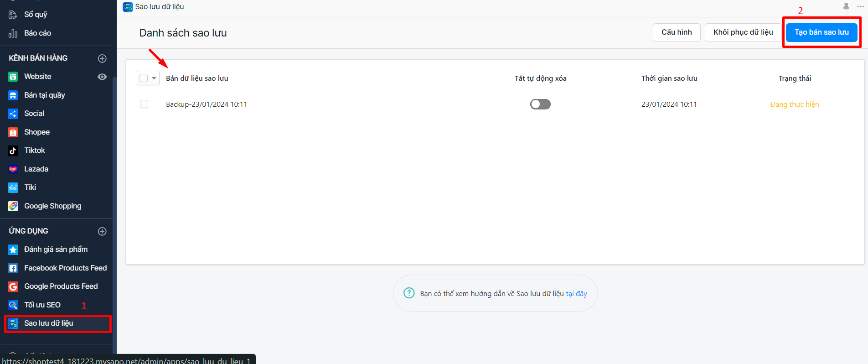Viewport: 868px width, 364px height.
Task: Click the help question mark icon
Action: click(x=409, y=293)
